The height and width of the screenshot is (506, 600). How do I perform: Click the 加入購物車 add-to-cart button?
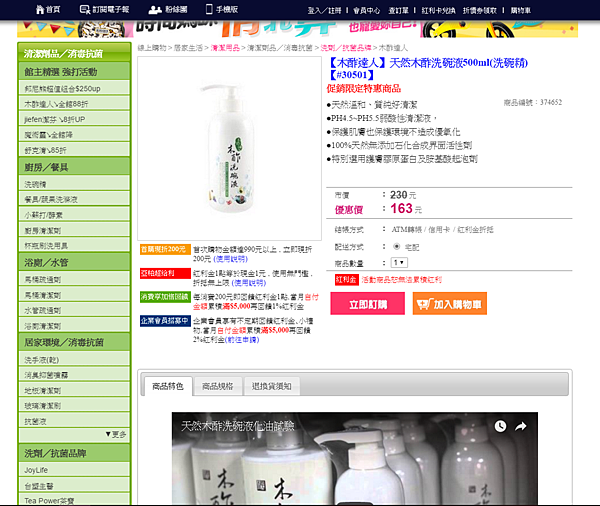[x=450, y=304]
